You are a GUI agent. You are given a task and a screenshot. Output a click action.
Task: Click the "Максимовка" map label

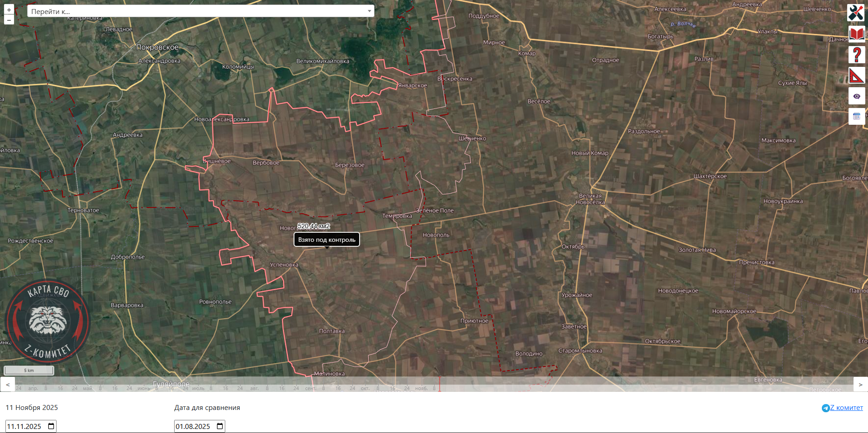778,141
